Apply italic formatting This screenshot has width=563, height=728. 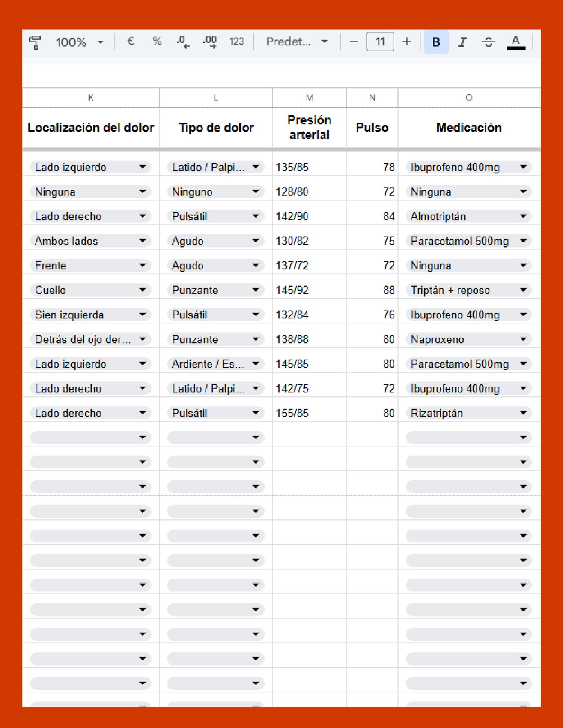[x=462, y=42]
